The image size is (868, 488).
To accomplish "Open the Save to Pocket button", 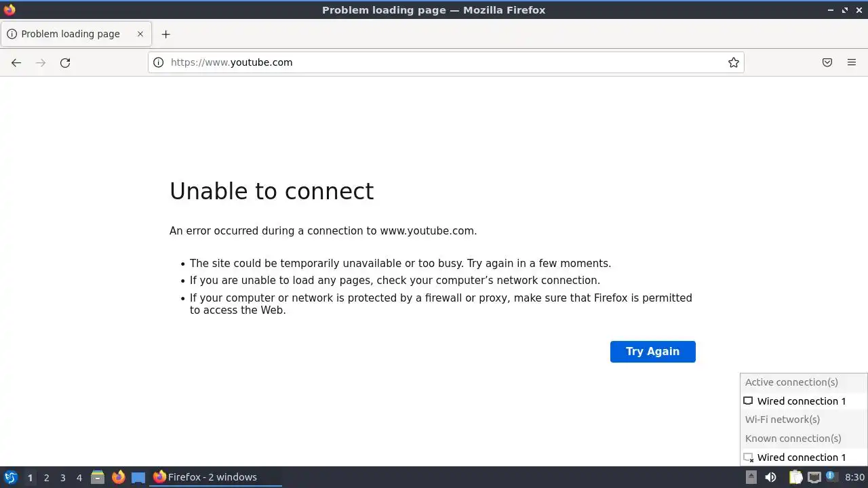I will (x=827, y=62).
